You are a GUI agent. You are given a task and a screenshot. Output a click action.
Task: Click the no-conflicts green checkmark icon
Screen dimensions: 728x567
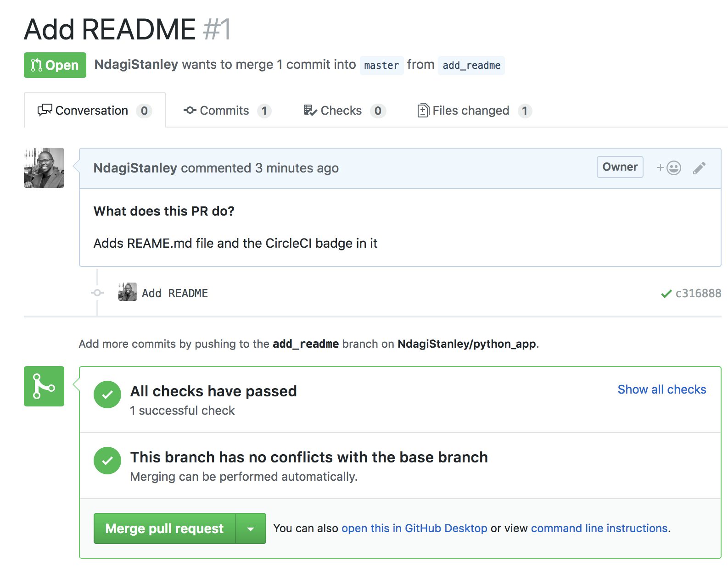tap(107, 461)
